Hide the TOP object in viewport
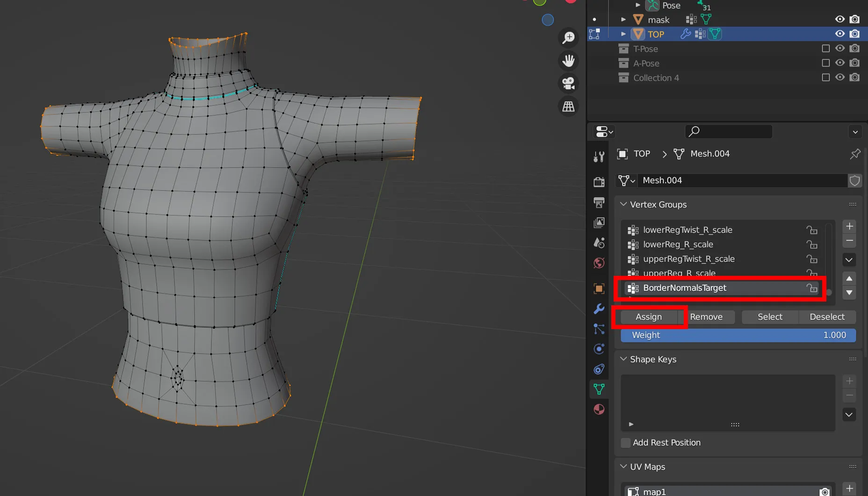The image size is (868, 496). pyautogui.click(x=840, y=34)
